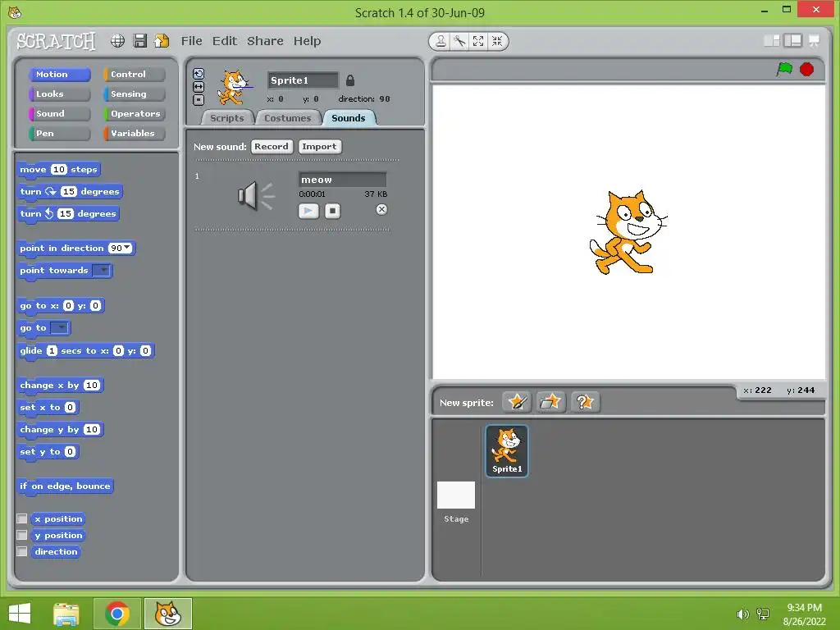The height and width of the screenshot is (630, 840).
Task: Click the taskbar volume icon
Action: click(x=742, y=614)
